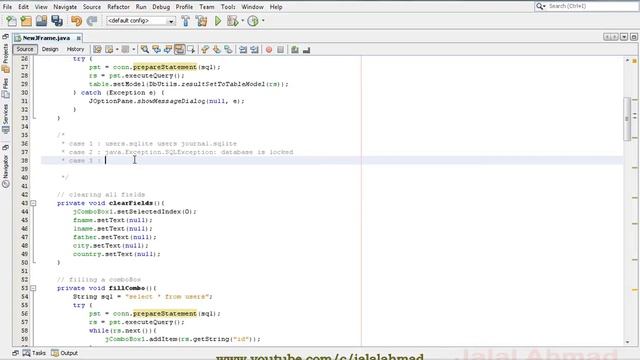This screenshot has height=360, width=640.
Task: Open the Tools menu
Action: pyautogui.click(x=228, y=7)
